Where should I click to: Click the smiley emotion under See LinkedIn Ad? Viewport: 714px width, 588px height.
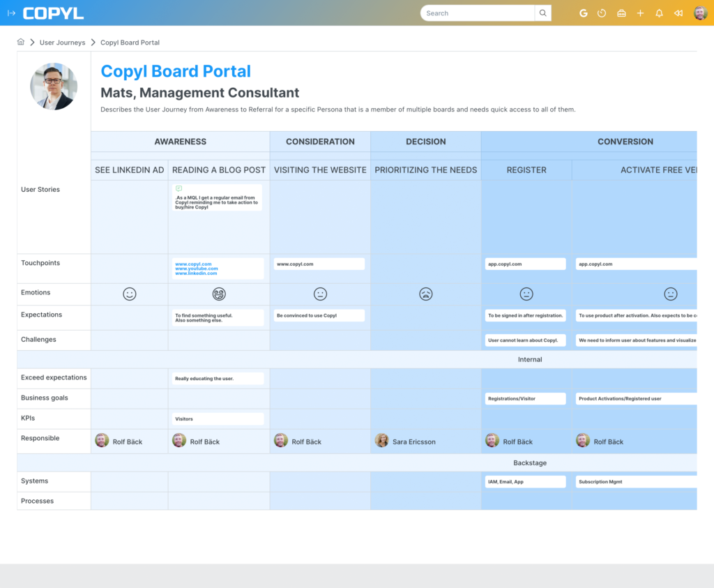[x=129, y=294]
